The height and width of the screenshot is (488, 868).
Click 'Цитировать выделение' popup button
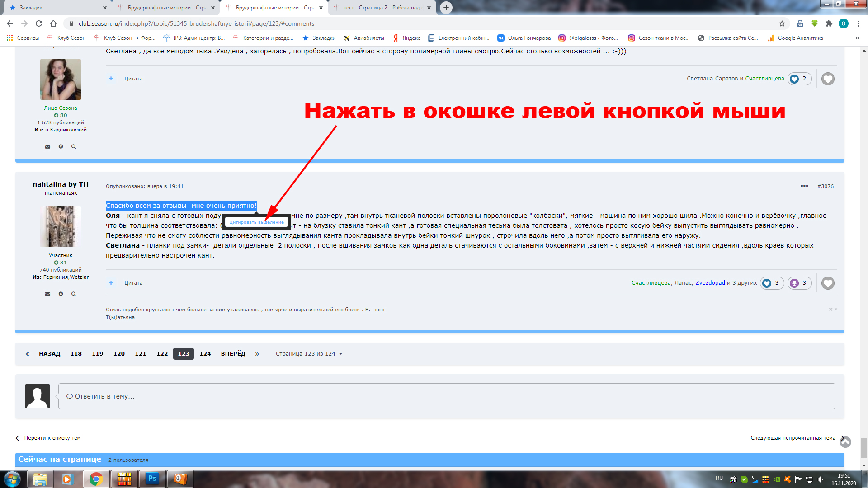(256, 222)
